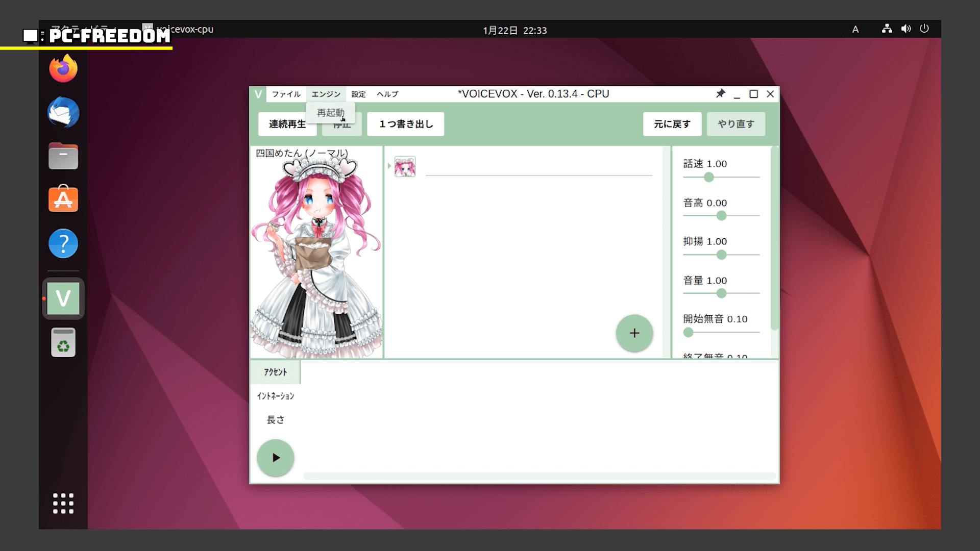Click 元に戻す undo button
Screen dimensions: 980x551
(672, 124)
